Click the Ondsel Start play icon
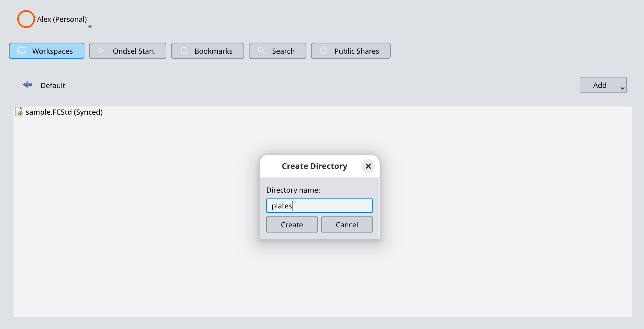 101,51
